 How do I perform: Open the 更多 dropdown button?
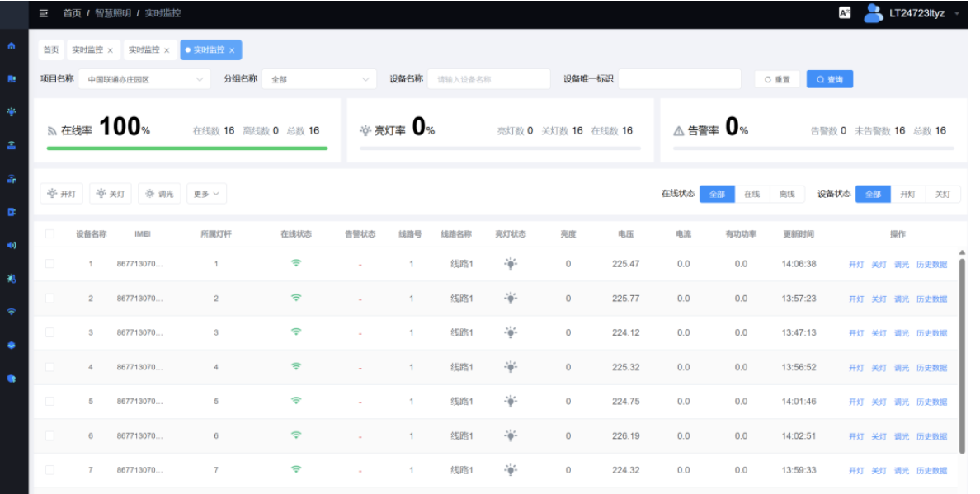pos(206,194)
